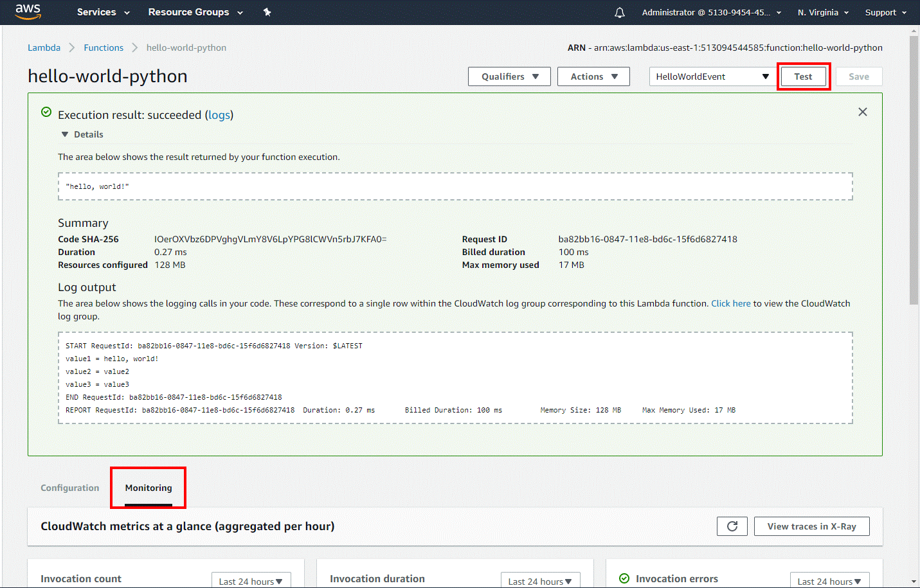Click the function ARN text
The width and height of the screenshot is (920, 588).
(725, 48)
